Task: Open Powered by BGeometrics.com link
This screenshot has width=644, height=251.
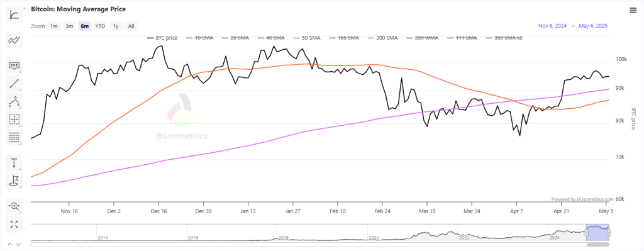Action: point(582,199)
